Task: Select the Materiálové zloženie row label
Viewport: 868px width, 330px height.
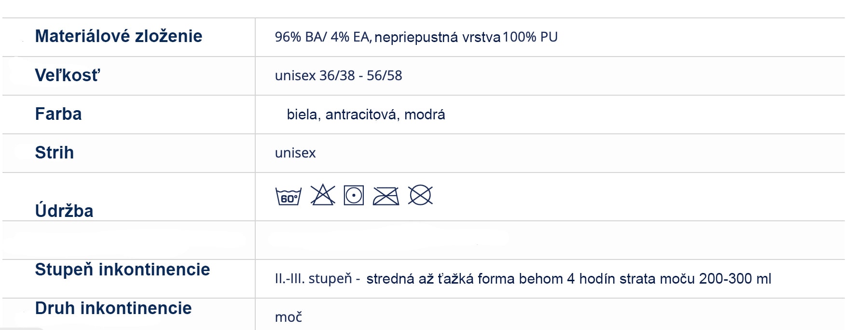Action: pos(119,36)
